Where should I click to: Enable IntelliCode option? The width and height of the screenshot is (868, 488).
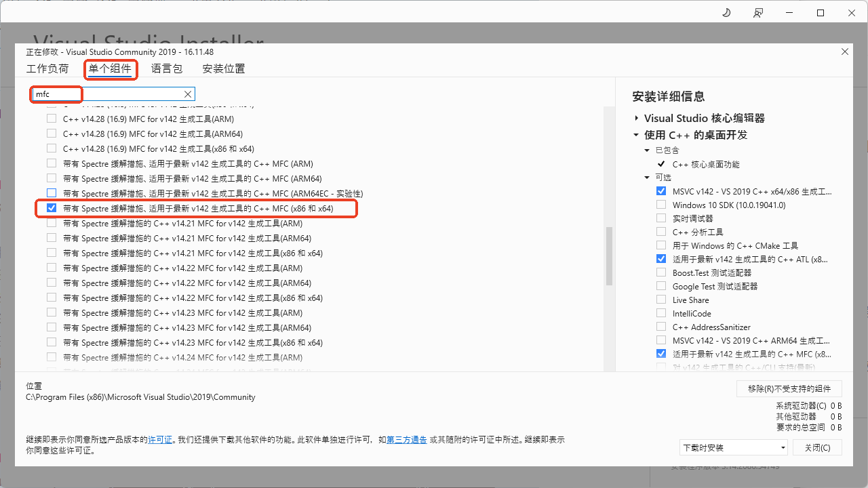tap(661, 313)
